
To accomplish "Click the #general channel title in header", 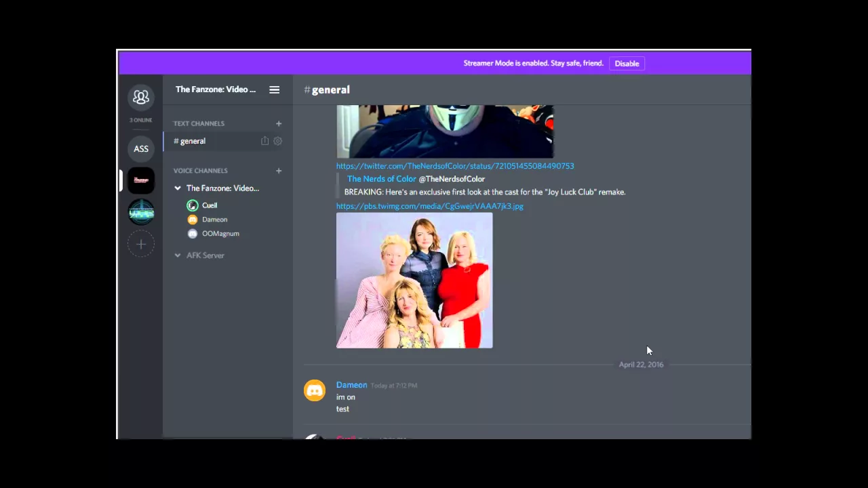I will [327, 89].
